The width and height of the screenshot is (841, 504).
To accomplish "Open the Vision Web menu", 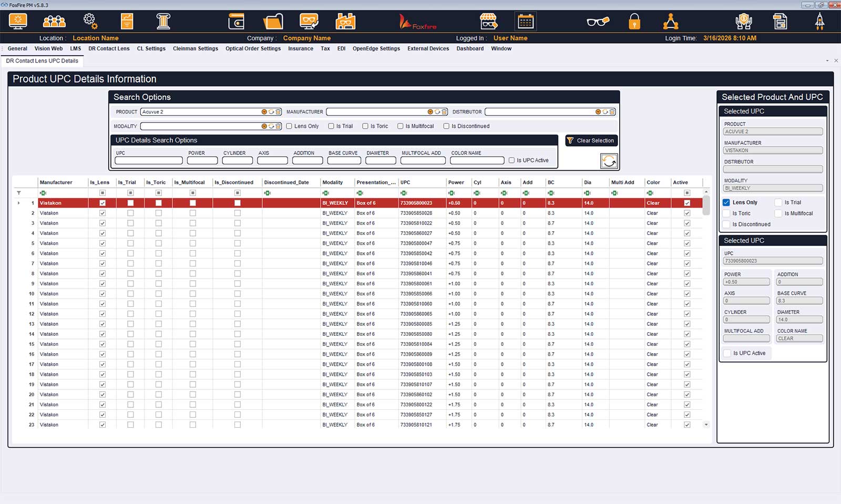I will [x=48, y=48].
